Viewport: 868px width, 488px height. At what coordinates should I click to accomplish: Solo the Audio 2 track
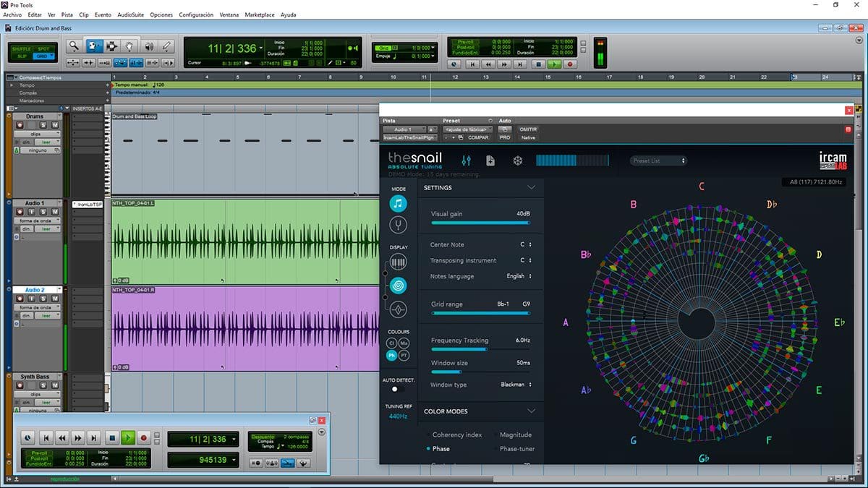[43, 299]
